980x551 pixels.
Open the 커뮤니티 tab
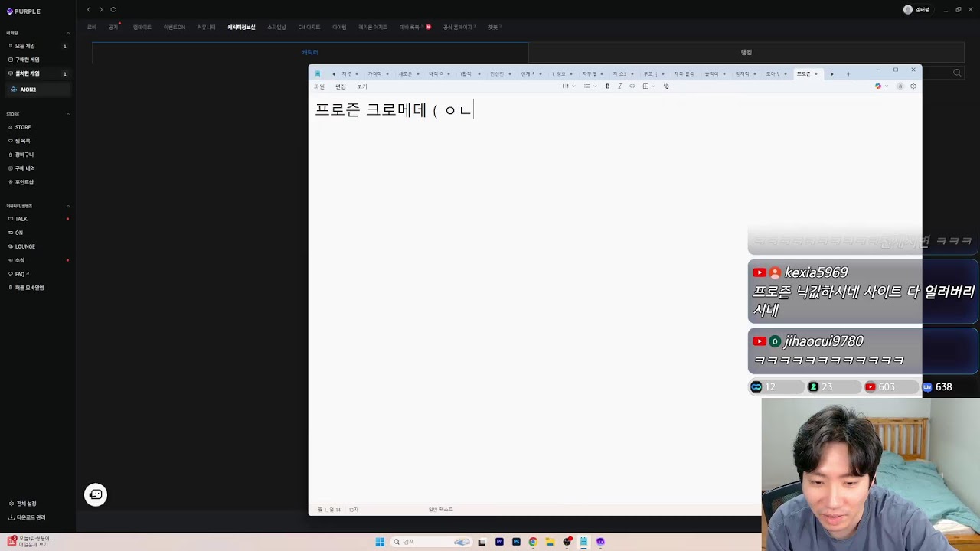tap(206, 28)
